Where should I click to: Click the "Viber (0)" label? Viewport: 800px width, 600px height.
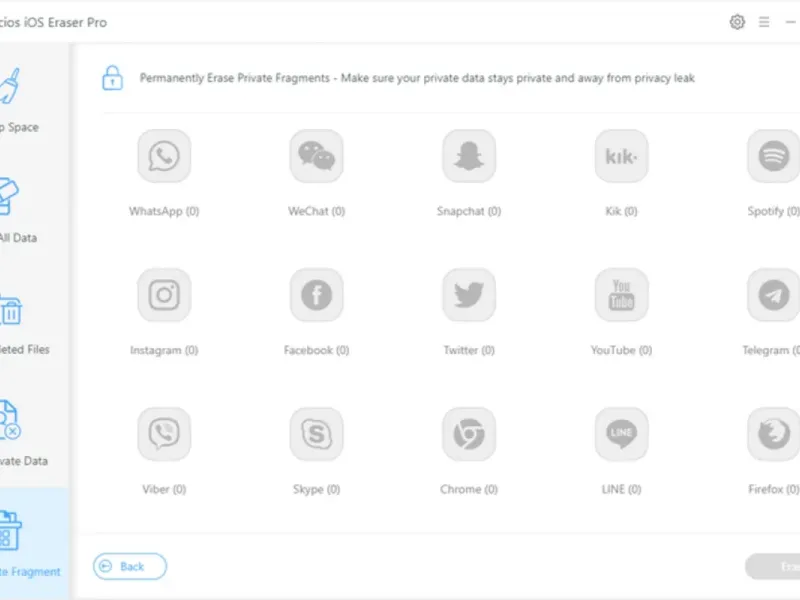point(164,489)
